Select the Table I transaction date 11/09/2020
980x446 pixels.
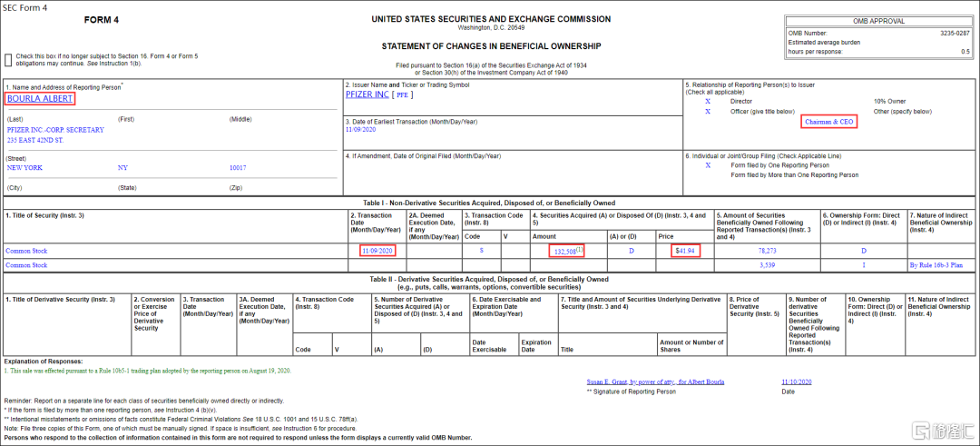(x=377, y=251)
